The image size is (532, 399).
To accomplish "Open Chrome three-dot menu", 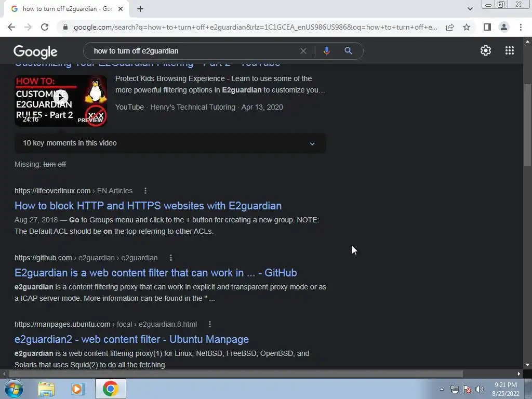I will (521, 27).
